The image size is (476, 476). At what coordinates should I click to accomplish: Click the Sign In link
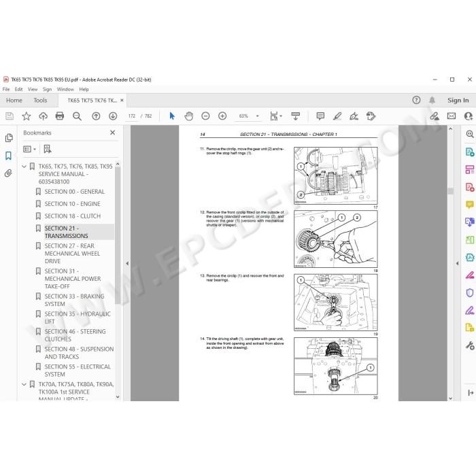(458, 100)
